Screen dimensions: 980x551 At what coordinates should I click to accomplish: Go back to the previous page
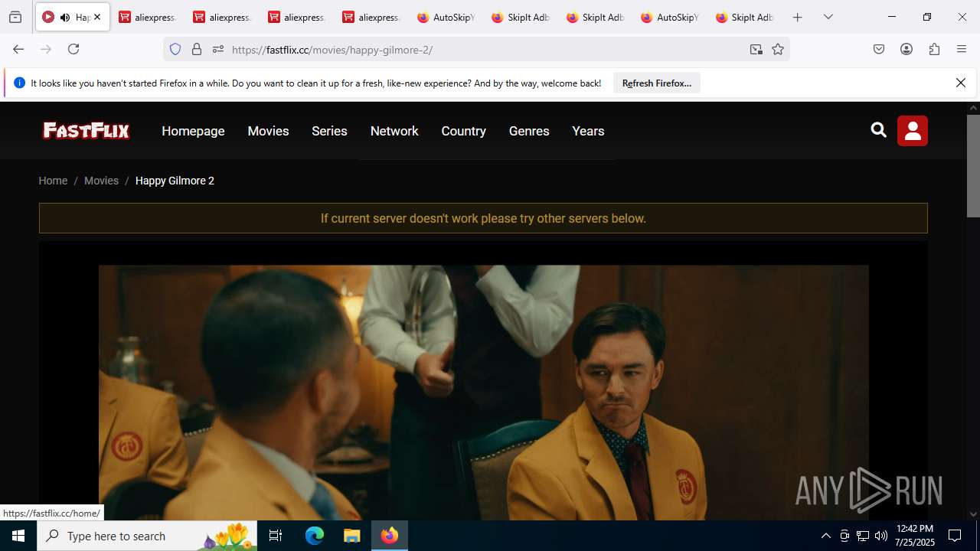[x=18, y=49]
